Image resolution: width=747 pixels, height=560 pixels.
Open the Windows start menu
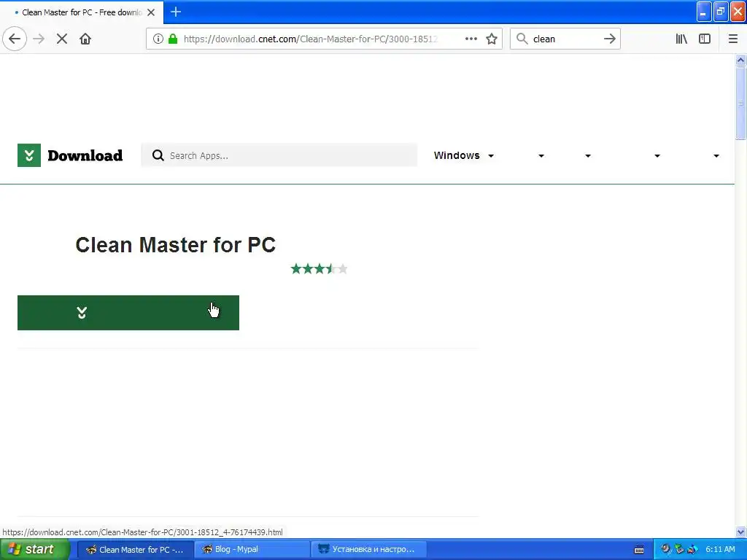click(35, 549)
